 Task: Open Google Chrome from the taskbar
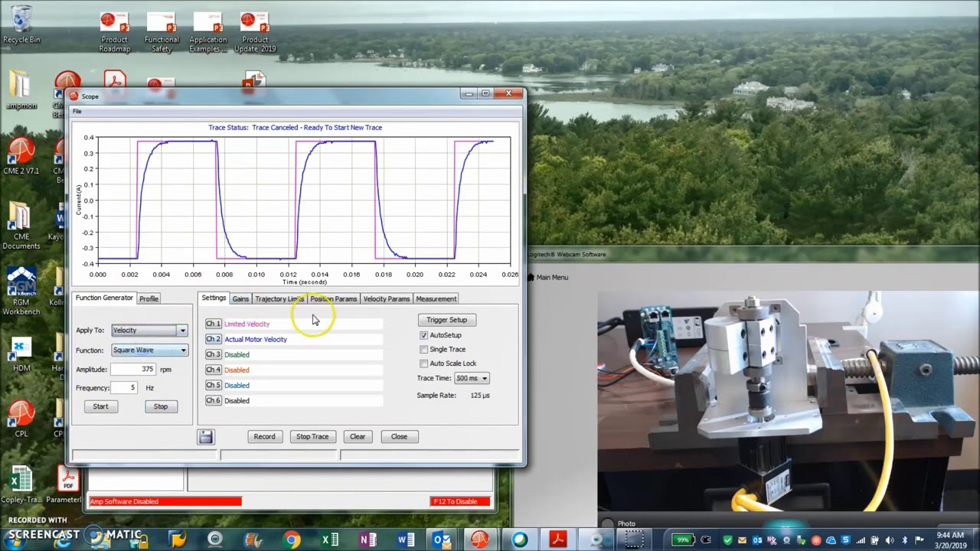(x=292, y=540)
